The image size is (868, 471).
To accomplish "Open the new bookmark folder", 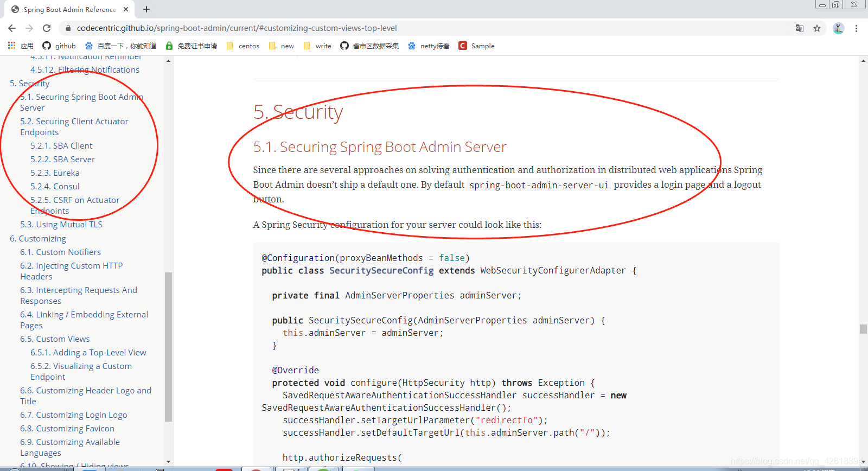I will 281,46.
